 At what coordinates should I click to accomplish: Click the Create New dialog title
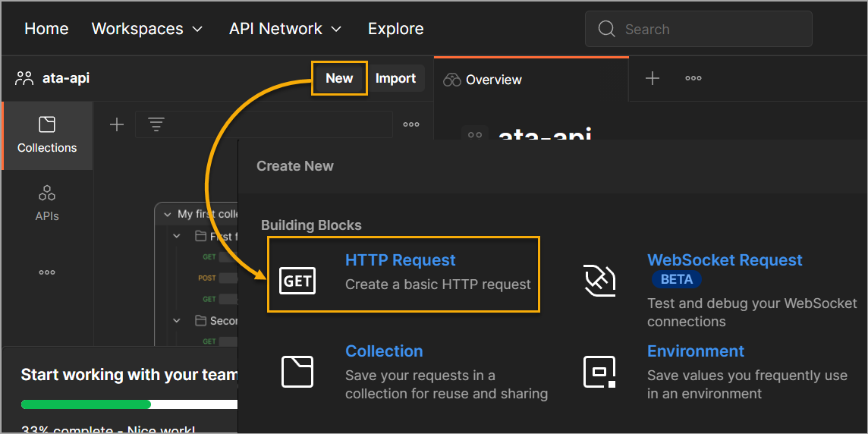(295, 165)
